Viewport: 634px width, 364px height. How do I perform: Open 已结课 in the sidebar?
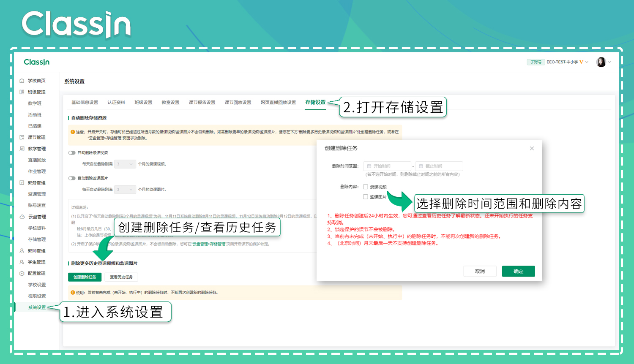[x=35, y=126]
